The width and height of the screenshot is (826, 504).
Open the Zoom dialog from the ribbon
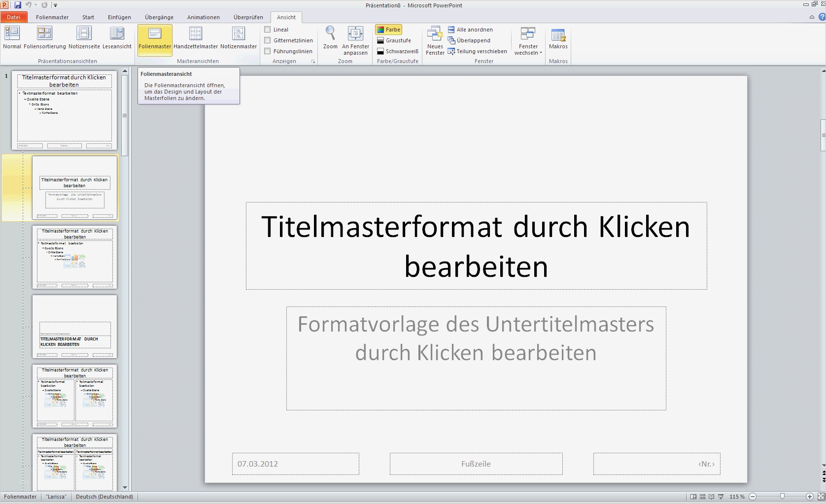tap(330, 38)
